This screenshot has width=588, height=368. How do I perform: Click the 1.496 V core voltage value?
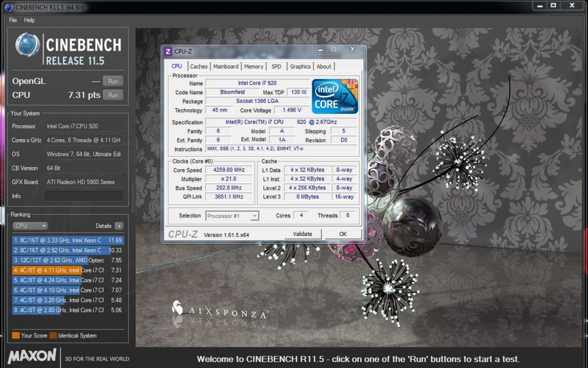tap(292, 110)
